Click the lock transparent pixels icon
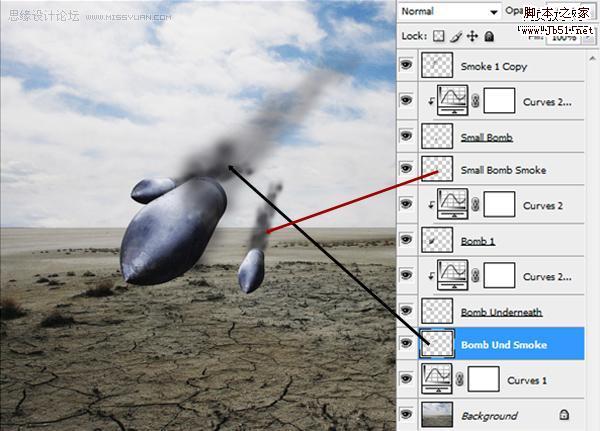Viewport: 600px width, 431px height. pyautogui.click(x=439, y=36)
